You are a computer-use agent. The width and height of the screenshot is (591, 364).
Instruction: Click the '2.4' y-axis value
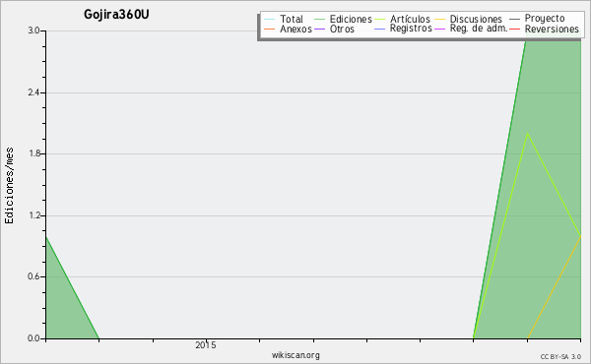pos(33,92)
